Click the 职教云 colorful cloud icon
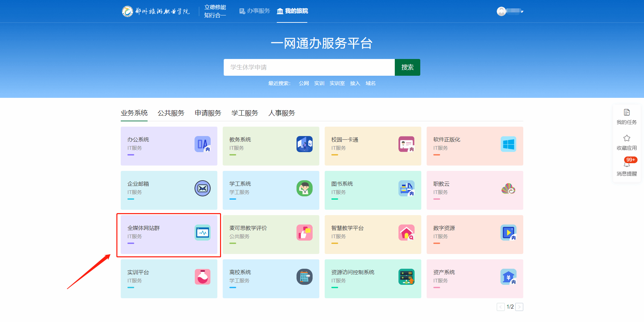 (508, 188)
